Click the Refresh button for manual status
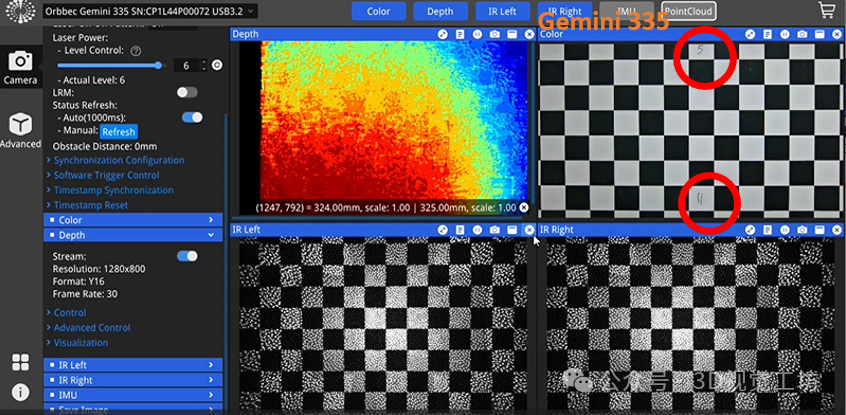The height and width of the screenshot is (415, 846). tap(119, 132)
